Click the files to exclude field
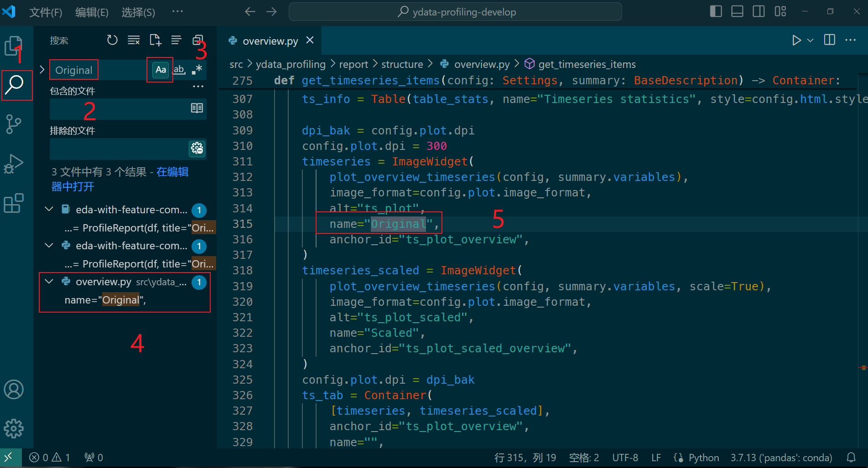 [x=119, y=148]
